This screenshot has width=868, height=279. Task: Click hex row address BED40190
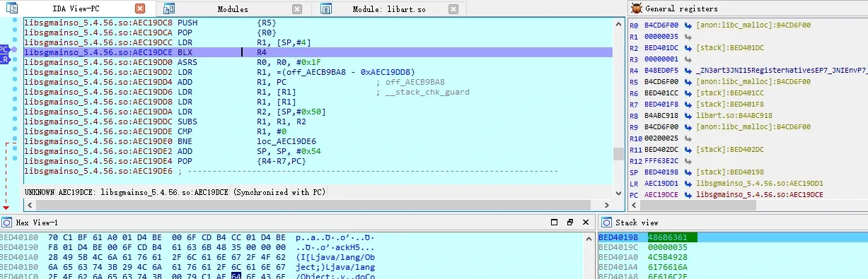(x=19, y=248)
